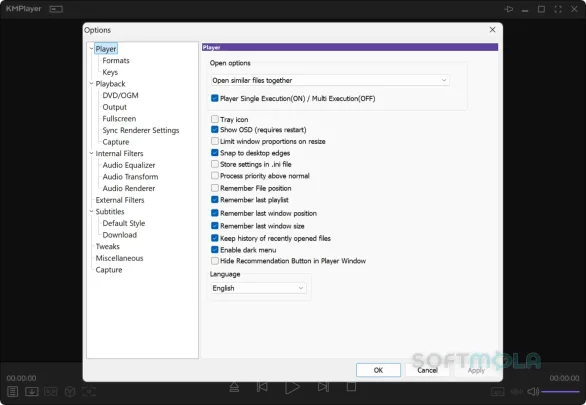Screen dimensions: 586x405
Task: Select Playback in the options tree
Action: pos(110,84)
